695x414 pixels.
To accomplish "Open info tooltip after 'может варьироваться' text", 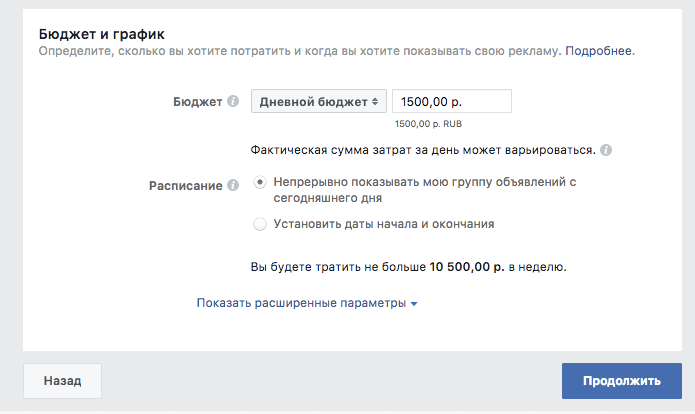I will [x=606, y=150].
